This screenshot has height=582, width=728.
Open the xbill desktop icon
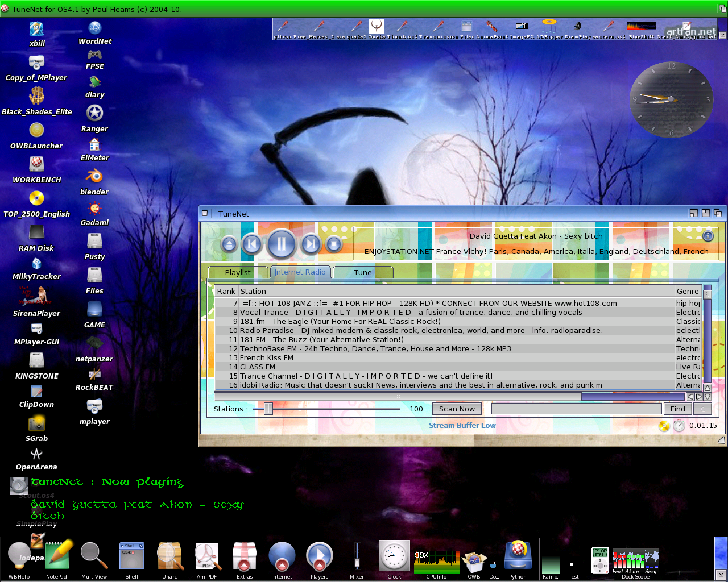pos(37,34)
